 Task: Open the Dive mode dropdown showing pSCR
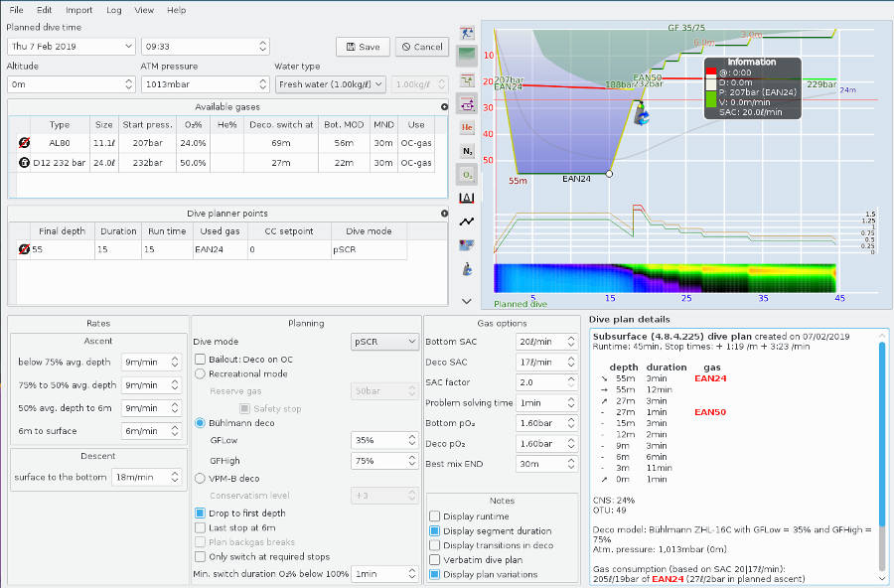point(384,341)
